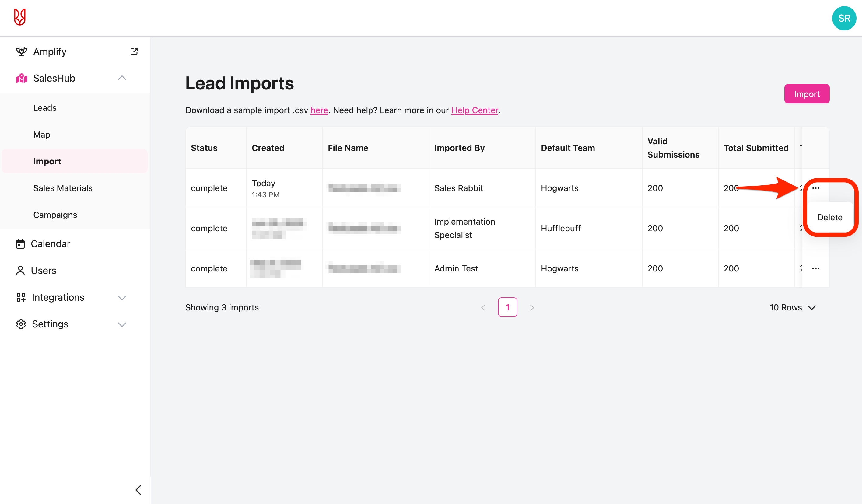
Task: Expand the Settings submenu chevron
Action: (x=122, y=324)
